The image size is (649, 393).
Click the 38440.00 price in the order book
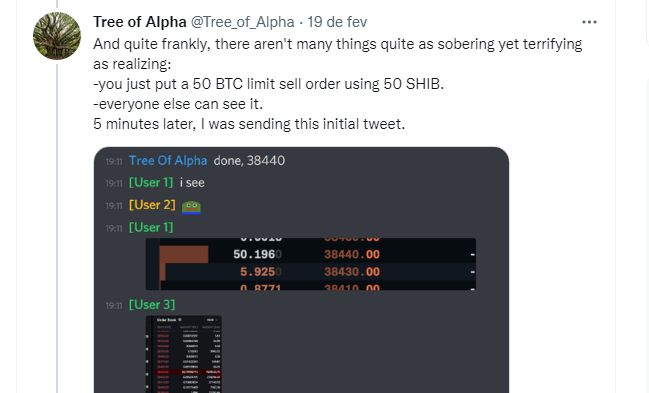[x=352, y=254]
